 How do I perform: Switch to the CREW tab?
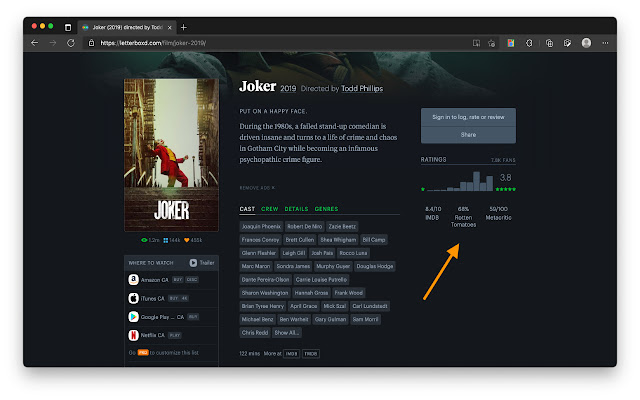(269, 209)
